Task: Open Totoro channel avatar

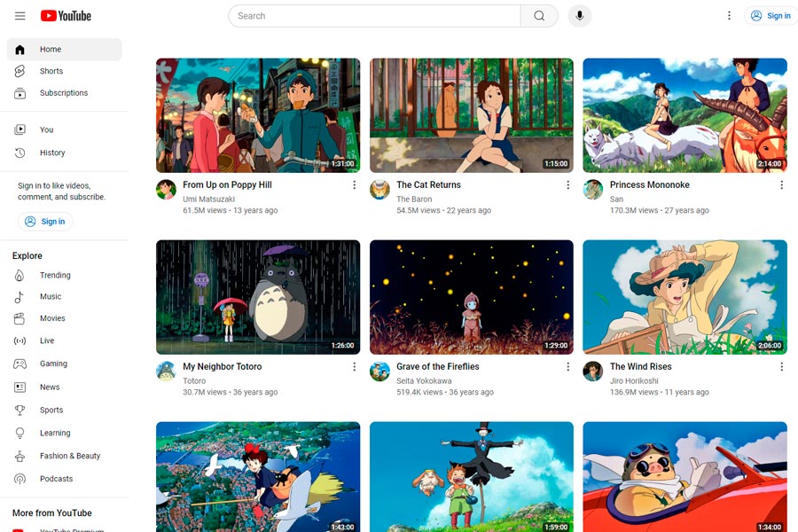Action: pyautogui.click(x=166, y=372)
